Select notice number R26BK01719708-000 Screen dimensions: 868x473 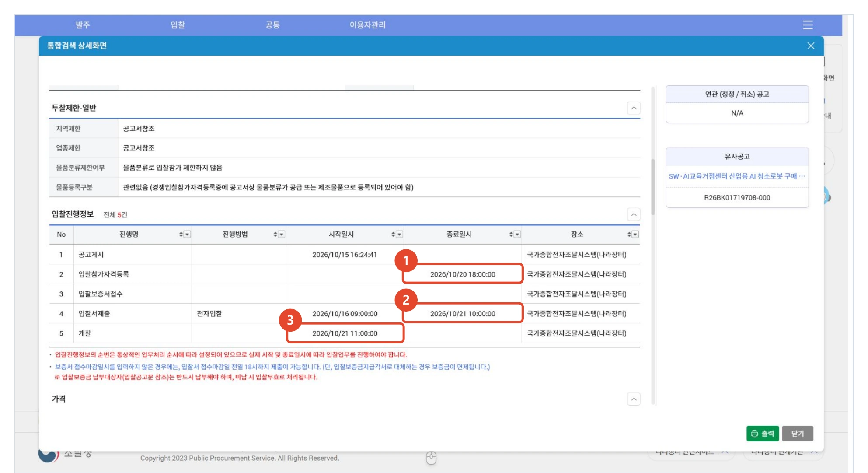[737, 198]
